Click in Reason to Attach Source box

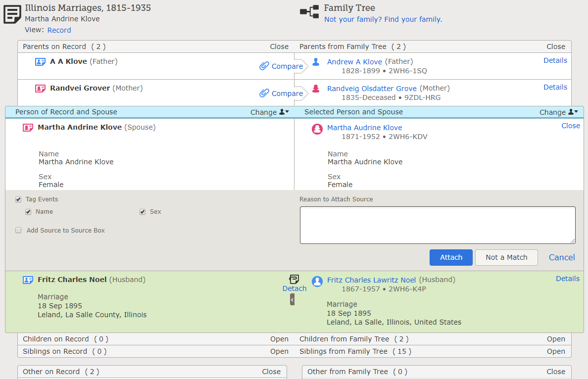pyautogui.click(x=438, y=225)
